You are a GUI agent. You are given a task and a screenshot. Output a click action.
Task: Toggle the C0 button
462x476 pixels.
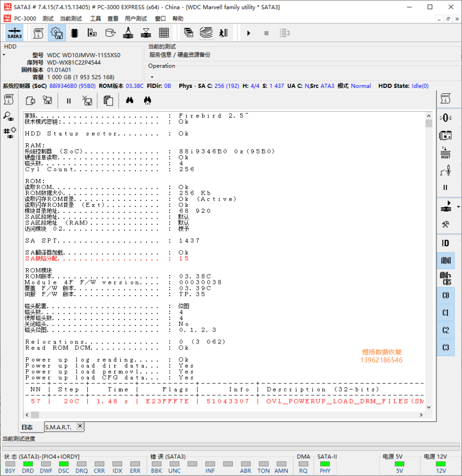pyautogui.click(x=446, y=295)
